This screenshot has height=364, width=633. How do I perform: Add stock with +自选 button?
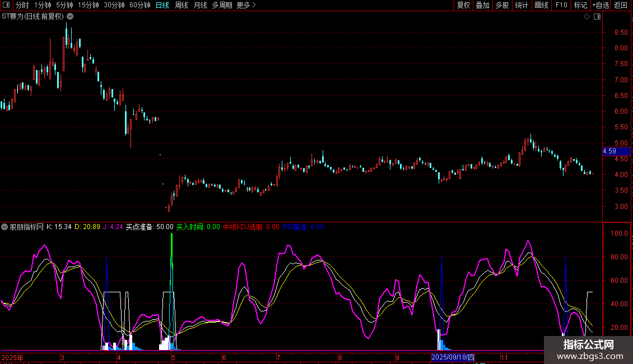600,6
